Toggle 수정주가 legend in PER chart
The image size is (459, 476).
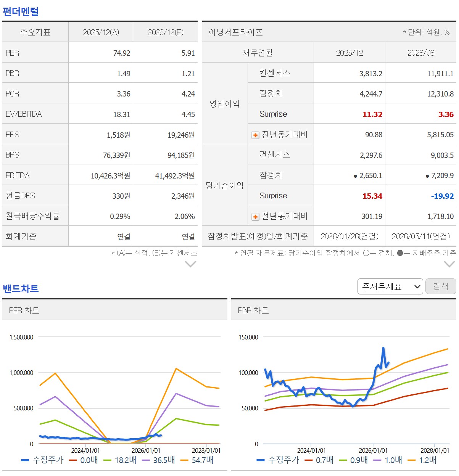tap(42, 460)
